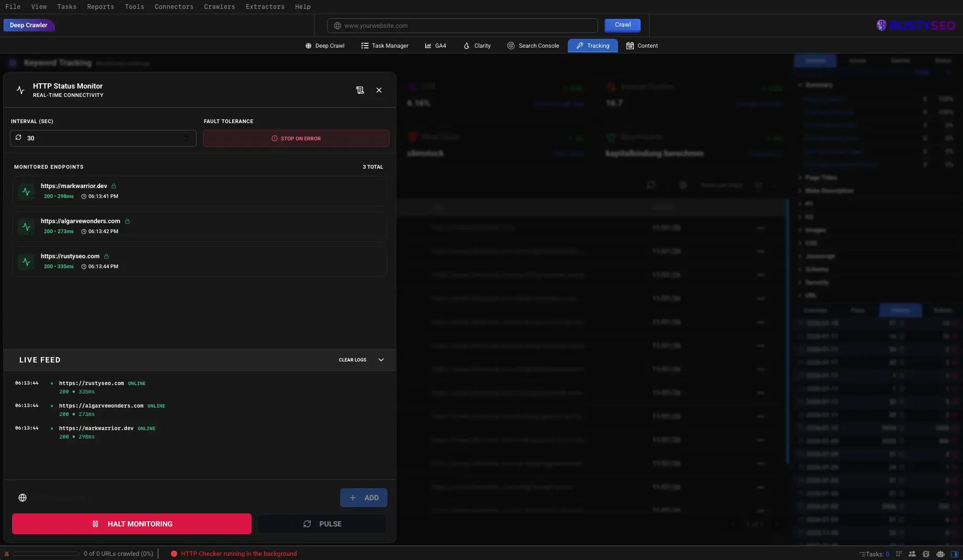Image resolution: width=963 pixels, height=560 pixels.
Task: Click the padlock icon beside https://markwarrior.dev
Action: tap(113, 186)
